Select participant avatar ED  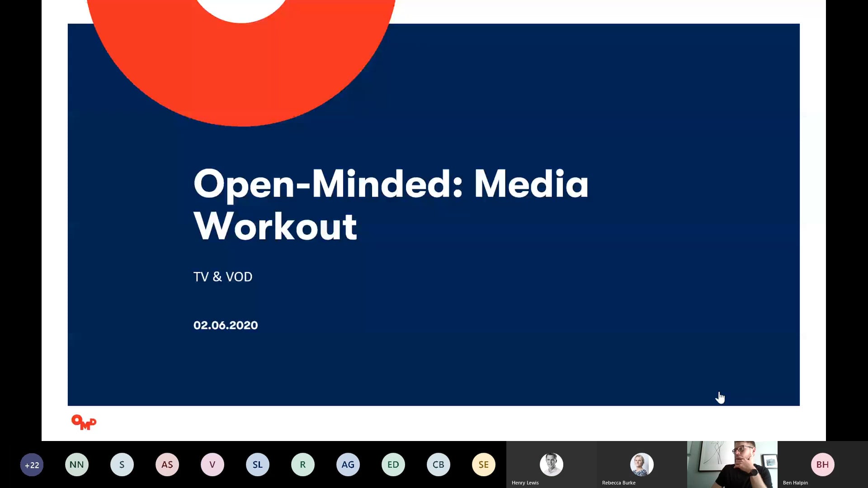click(393, 465)
